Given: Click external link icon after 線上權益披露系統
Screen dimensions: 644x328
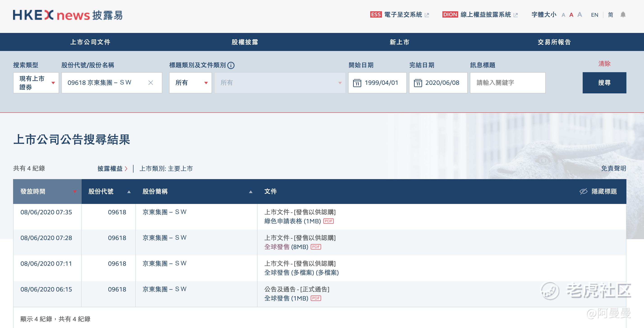Looking at the screenshot, I should (x=515, y=15).
